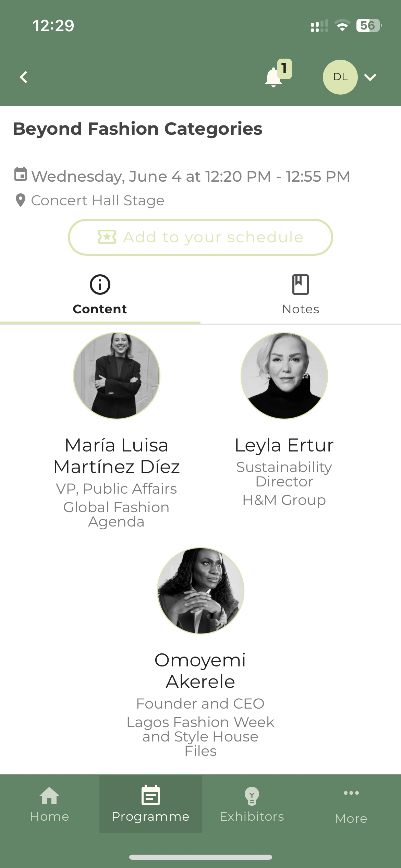Open the More menu dots
This screenshot has width=401, height=868.
[351, 793]
